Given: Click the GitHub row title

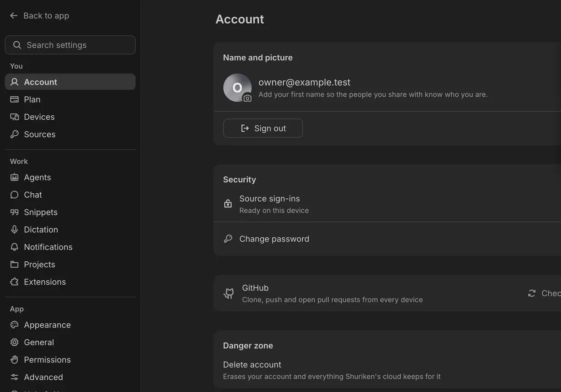Looking at the screenshot, I should click(x=255, y=288).
